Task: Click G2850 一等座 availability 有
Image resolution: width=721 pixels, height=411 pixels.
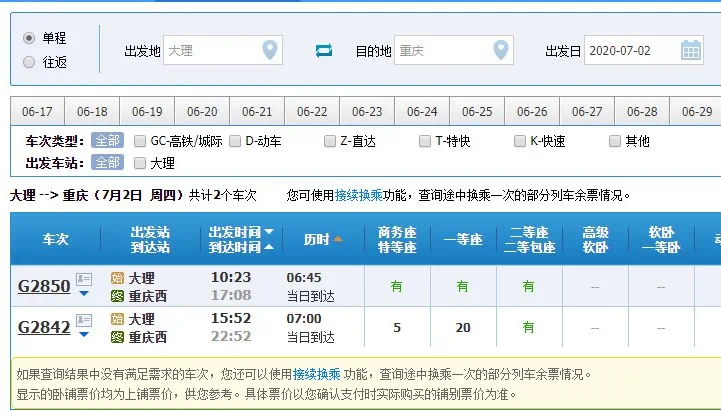Action: pos(463,286)
